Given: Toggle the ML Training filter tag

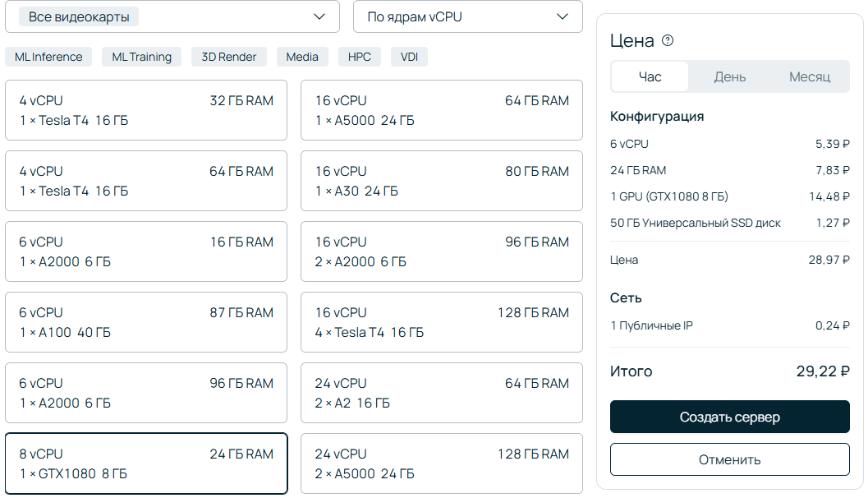Looking at the screenshot, I should click(141, 57).
